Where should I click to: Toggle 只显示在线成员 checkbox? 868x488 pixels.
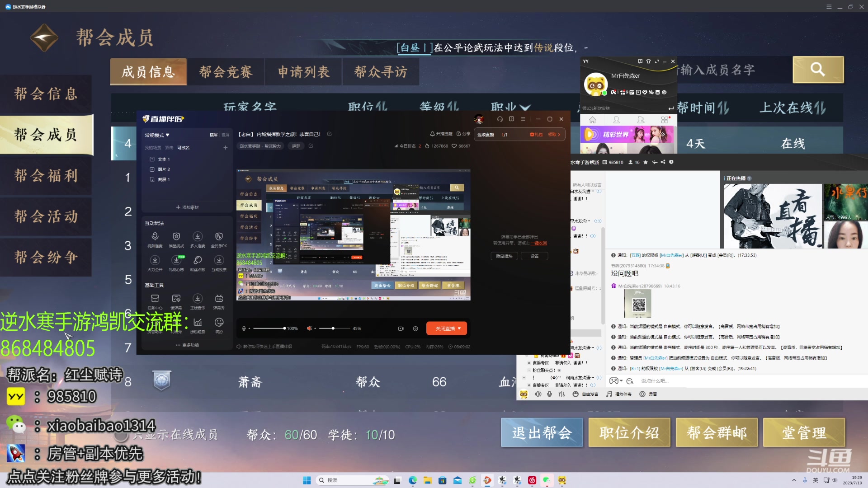click(121, 435)
